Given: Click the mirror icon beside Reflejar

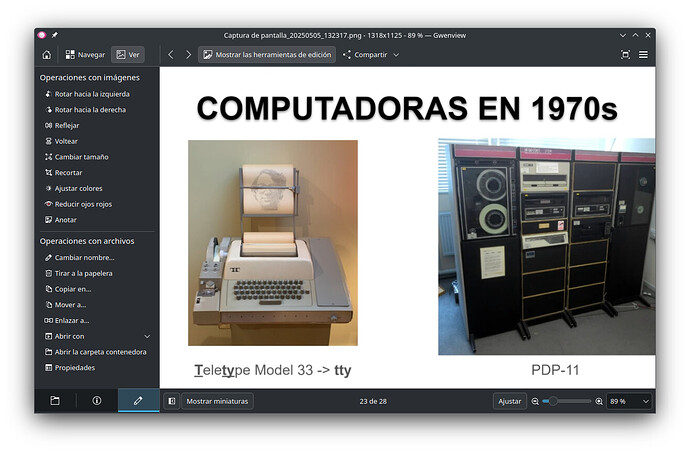Looking at the screenshot, I should coord(48,125).
